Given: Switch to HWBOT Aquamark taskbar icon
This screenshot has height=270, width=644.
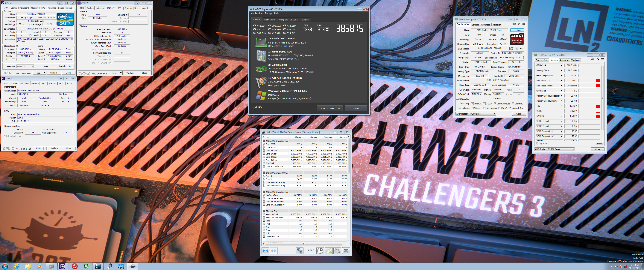Looking at the screenshot, I should (133, 266).
